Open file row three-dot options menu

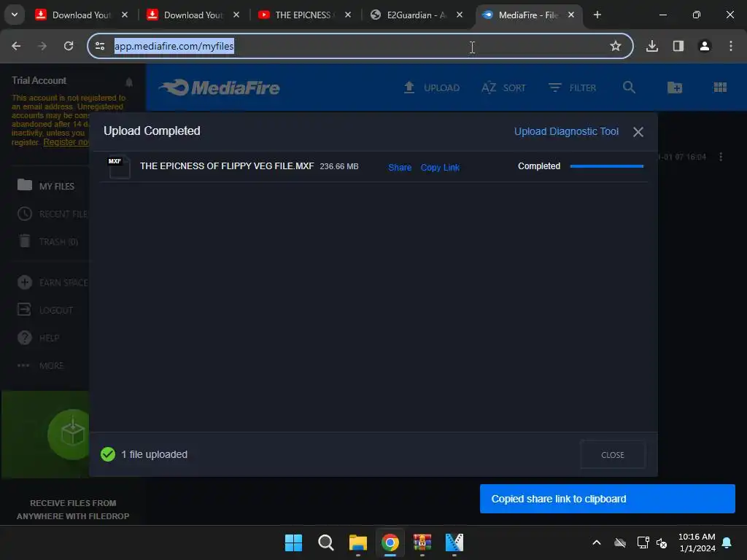click(x=720, y=157)
